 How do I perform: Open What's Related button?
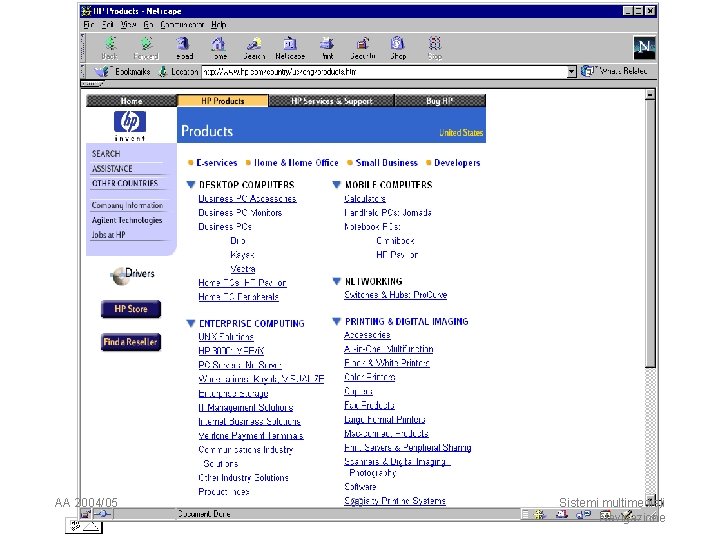614,71
